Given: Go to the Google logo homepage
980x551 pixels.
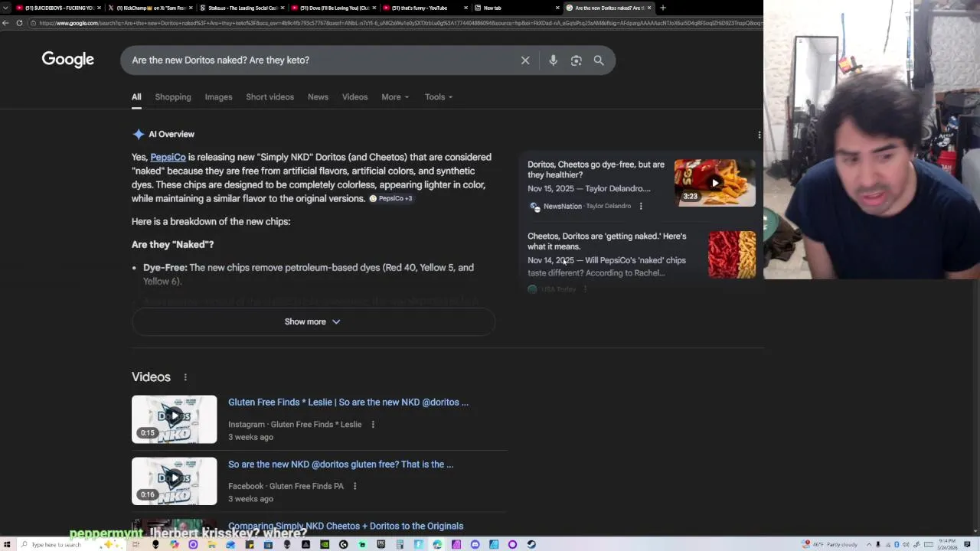Looking at the screenshot, I should (68, 60).
